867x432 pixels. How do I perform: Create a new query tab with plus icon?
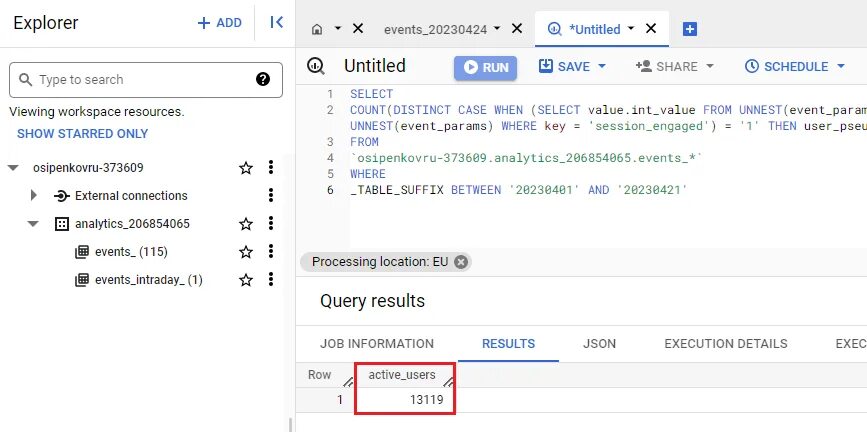pyautogui.click(x=690, y=29)
